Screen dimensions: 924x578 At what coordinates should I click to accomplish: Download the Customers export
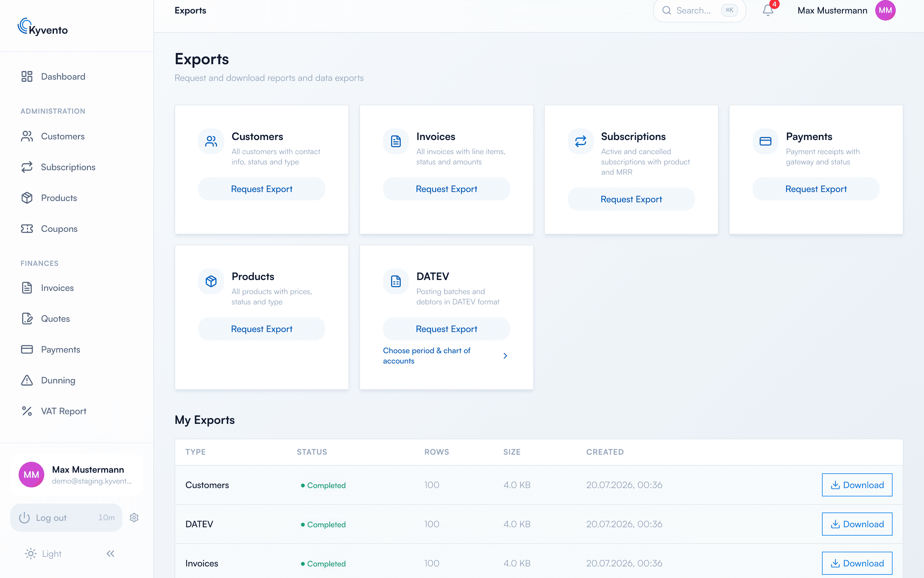tap(857, 485)
